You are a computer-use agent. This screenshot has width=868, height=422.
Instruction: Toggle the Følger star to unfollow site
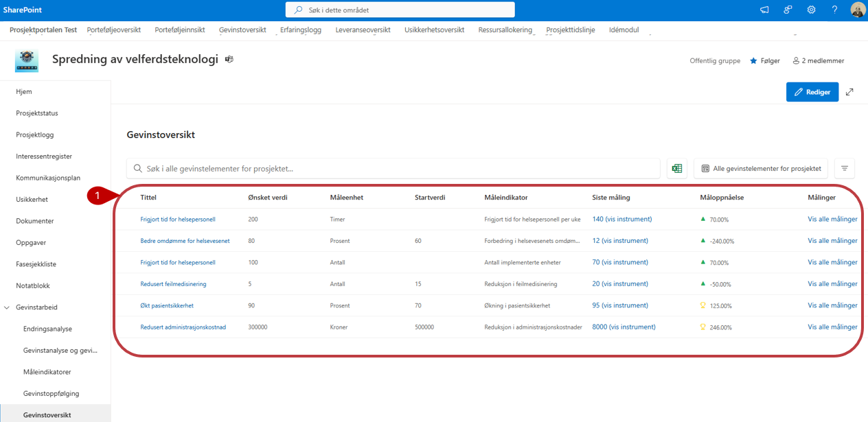tap(764, 61)
